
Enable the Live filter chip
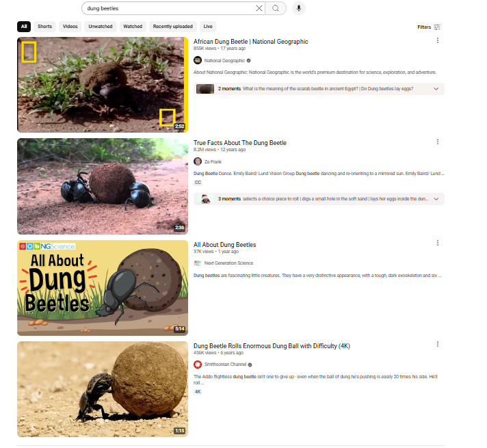208,27
